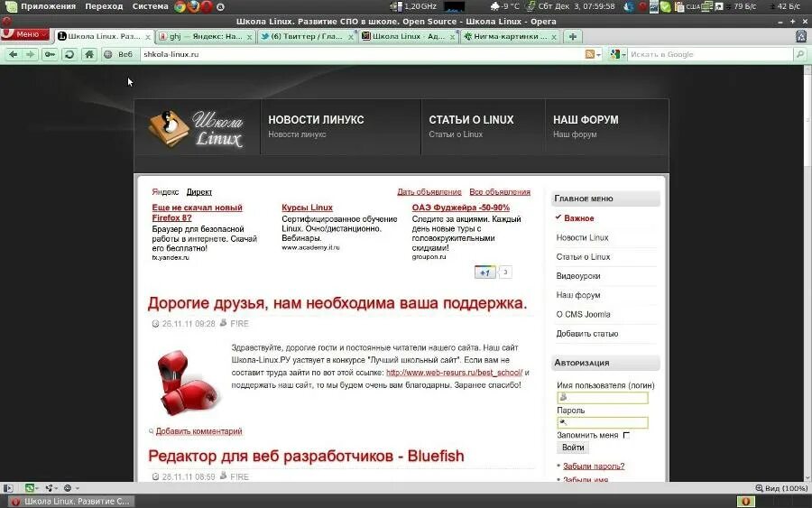Image resolution: width=812 pixels, height=508 pixels.
Task: Click the orange RSS feed icon in the address bar
Action: pos(589,54)
